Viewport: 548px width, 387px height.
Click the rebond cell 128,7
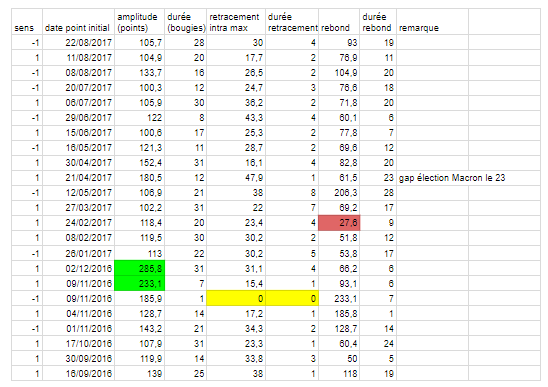pos(339,329)
